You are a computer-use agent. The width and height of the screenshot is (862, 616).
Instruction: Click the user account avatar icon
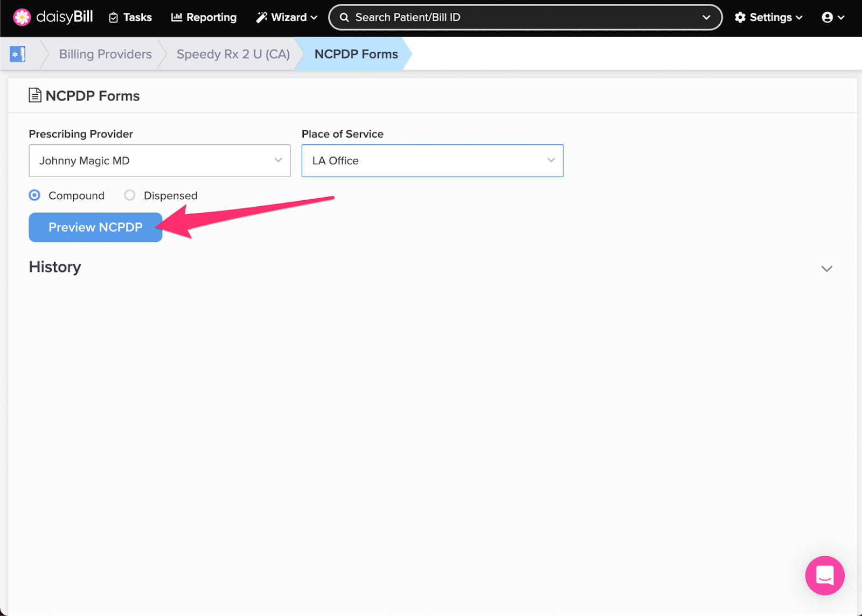[827, 17]
